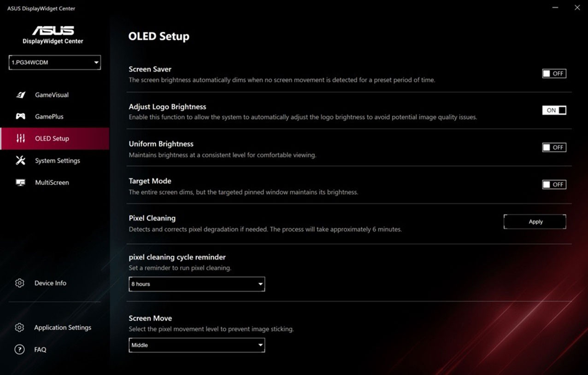
Task: Open System Settings via the wrench icon
Action: point(19,160)
